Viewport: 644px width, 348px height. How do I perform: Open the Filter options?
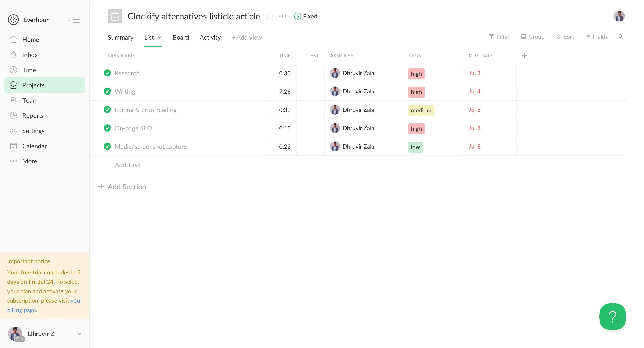499,37
